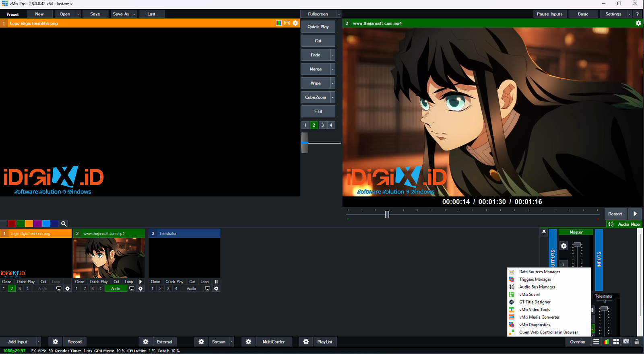
Task: Expand the Fullscreen dropdown arrow
Action: 339,14
